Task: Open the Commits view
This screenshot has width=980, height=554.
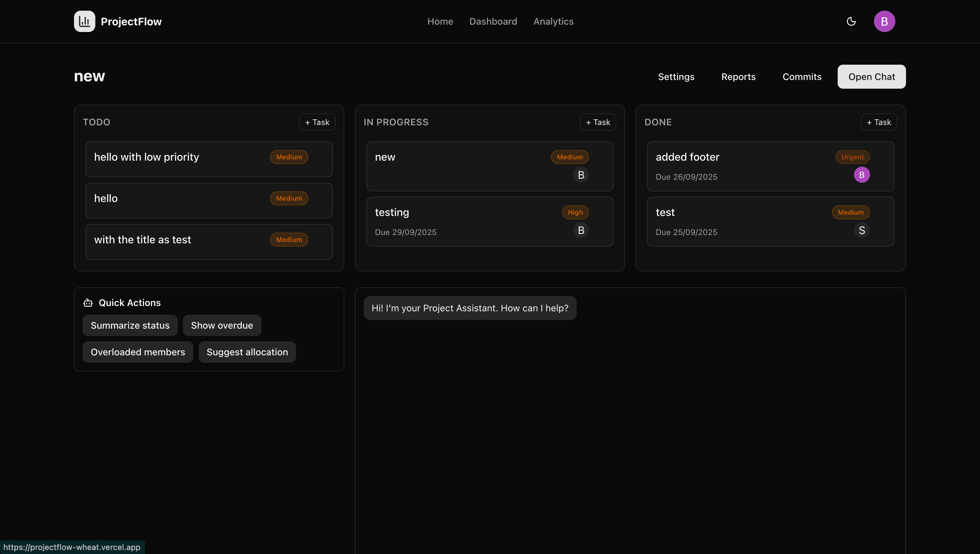Action: (x=802, y=76)
